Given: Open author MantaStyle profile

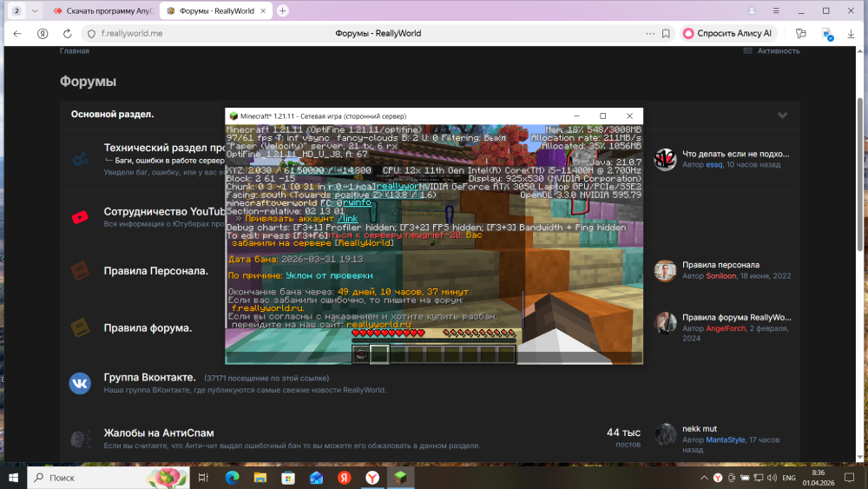Looking at the screenshot, I should (x=725, y=439).
